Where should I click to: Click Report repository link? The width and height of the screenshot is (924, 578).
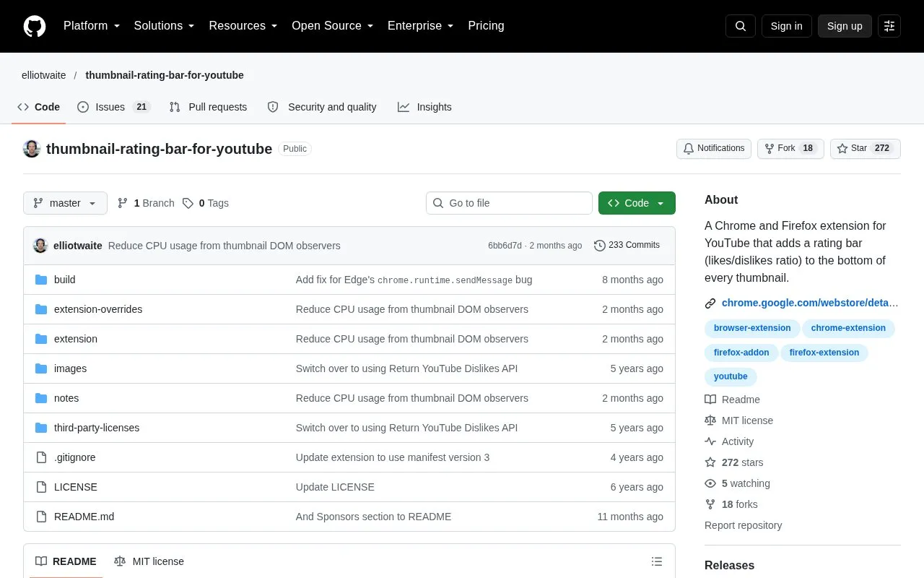click(x=743, y=525)
